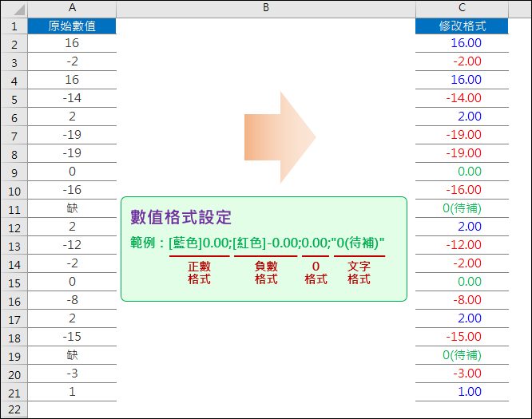Select cell A21 containing 1

click(72, 392)
